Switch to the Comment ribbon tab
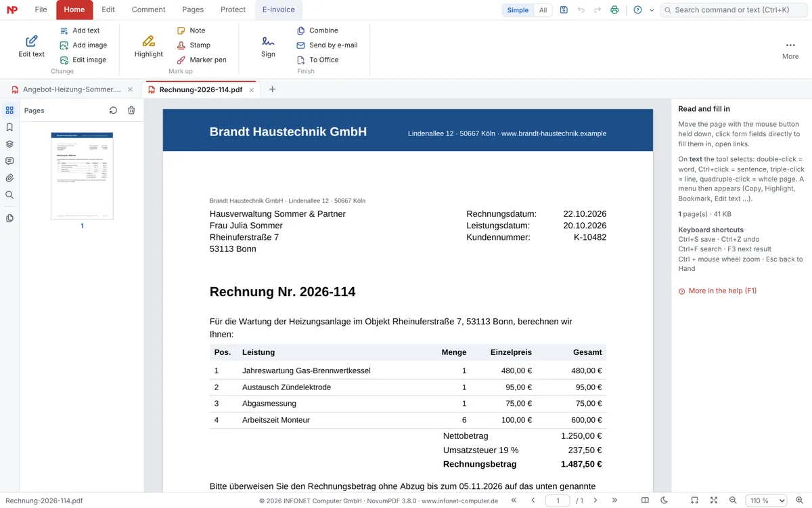812x508 pixels. (149, 9)
